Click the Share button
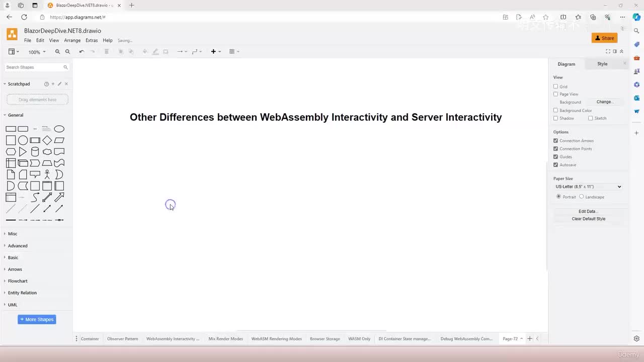Viewport: 644px width, 362px height. (604, 38)
